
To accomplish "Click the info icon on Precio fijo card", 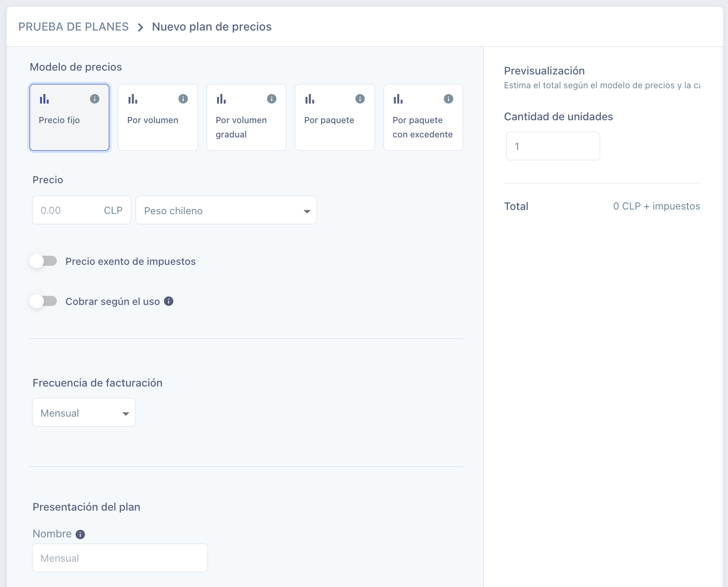I will coord(95,99).
